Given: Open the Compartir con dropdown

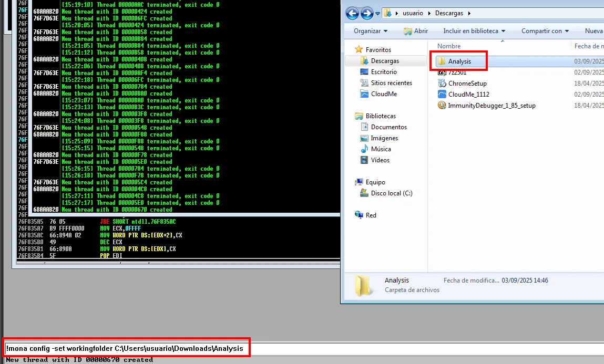Looking at the screenshot, I should click(545, 31).
